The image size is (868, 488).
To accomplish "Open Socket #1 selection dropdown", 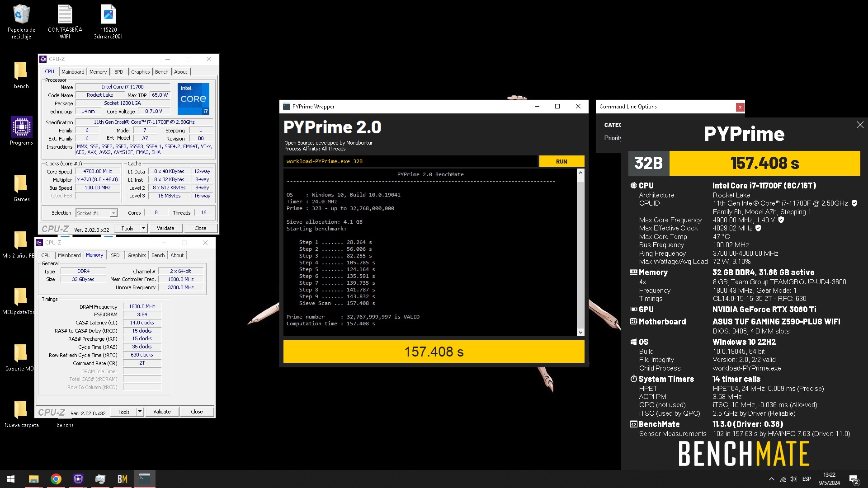I will pyautogui.click(x=96, y=213).
